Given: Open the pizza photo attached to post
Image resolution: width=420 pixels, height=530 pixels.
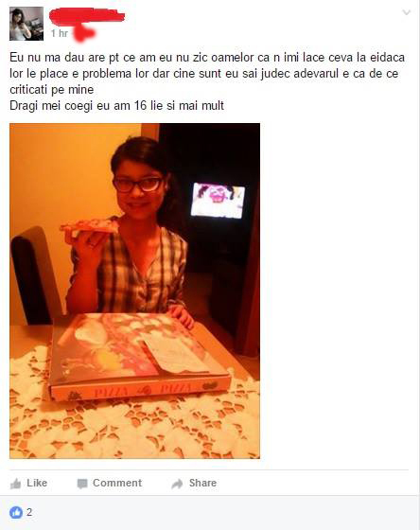Looking at the screenshot, I should tap(135, 291).
